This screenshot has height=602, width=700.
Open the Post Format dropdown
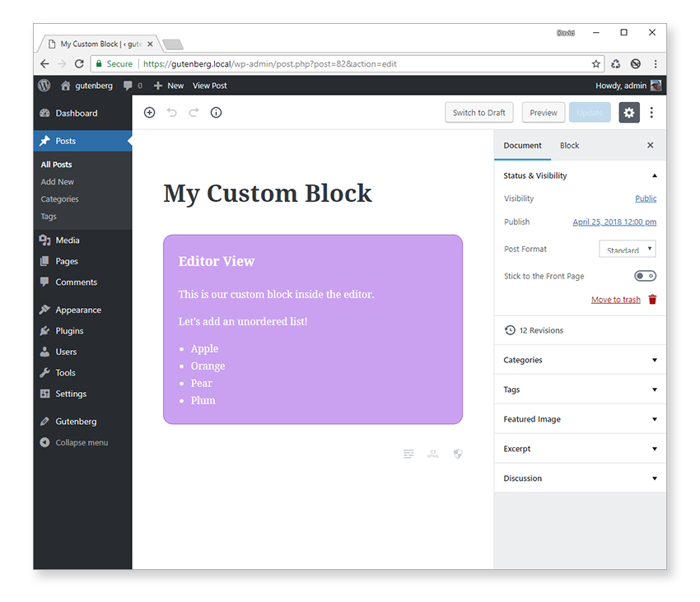pyautogui.click(x=628, y=249)
